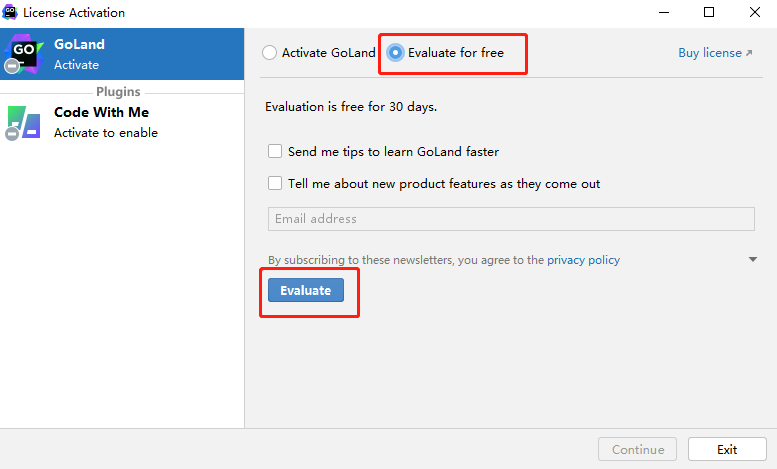Screen dimensions: 777x469
Task: Open the Buy license link
Action: (x=709, y=53)
